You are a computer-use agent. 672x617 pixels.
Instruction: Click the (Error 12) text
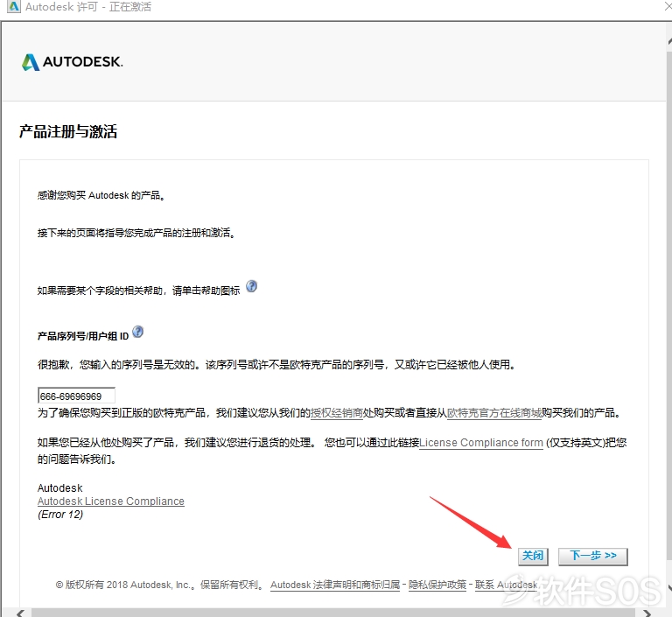click(x=60, y=514)
